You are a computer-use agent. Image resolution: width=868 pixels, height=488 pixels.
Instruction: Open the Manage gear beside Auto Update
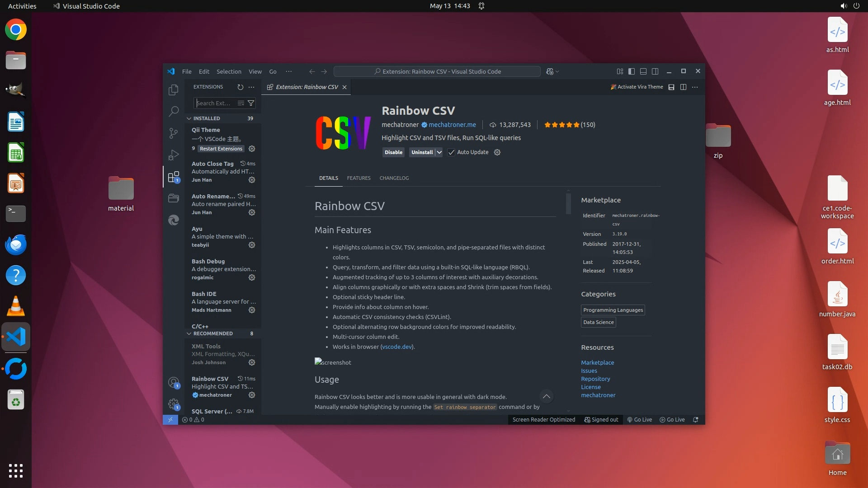[x=497, y=152]
